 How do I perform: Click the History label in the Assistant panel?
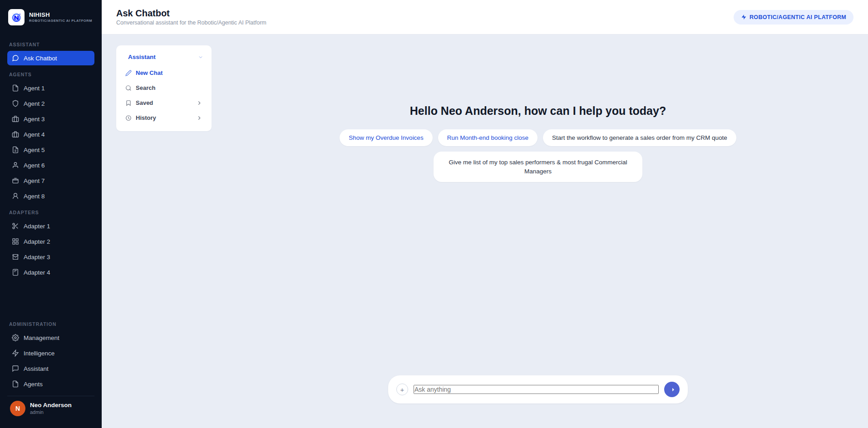pyautogui.click(x=146, y=118)
